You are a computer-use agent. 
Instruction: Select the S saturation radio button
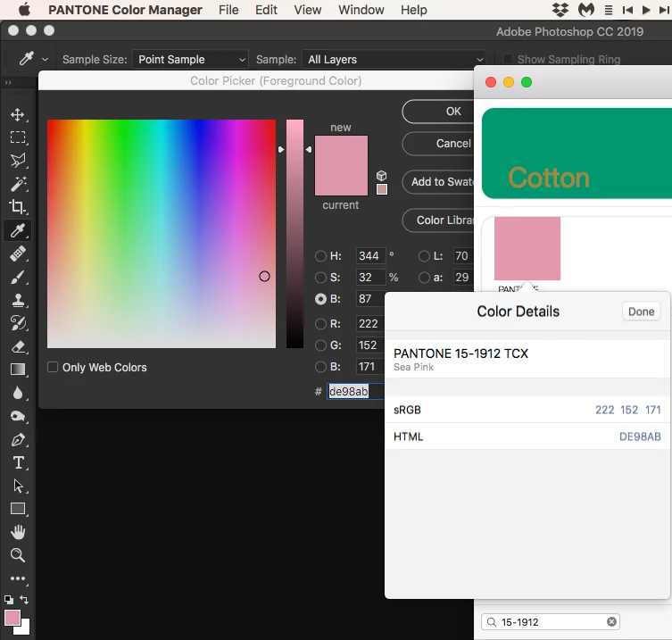point(320,278)
